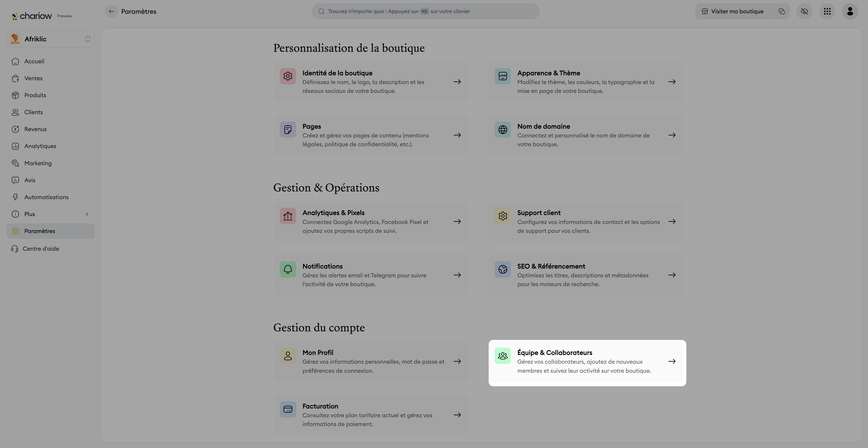Go to Produits in sidebar
The height and width of the screenshot is (448, 868).
click(35, 95)
